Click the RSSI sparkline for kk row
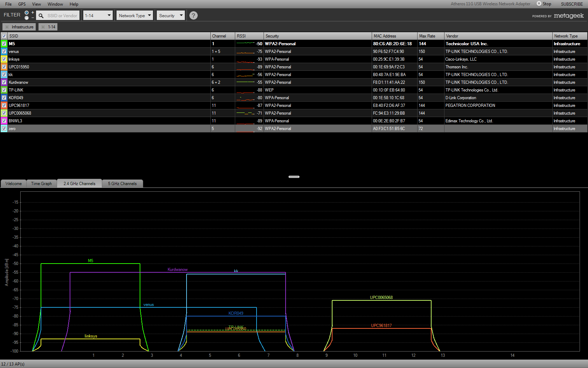 (x=245, y=75)
